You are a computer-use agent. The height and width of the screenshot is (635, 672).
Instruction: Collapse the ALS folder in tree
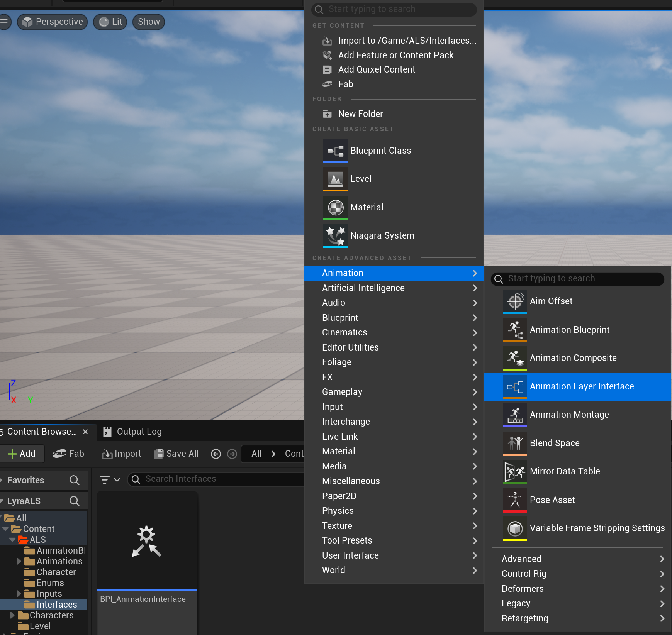(x=12, y=540)
